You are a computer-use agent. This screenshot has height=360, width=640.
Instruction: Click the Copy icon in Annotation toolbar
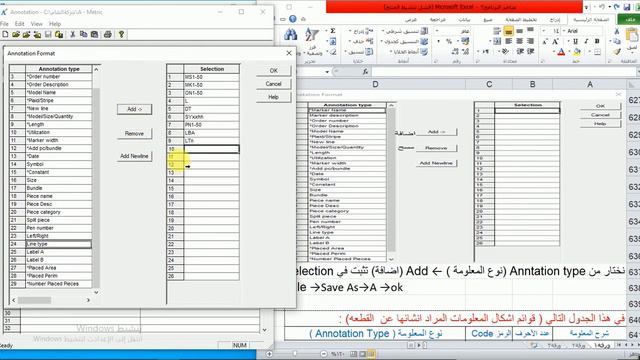click(84, 35)
